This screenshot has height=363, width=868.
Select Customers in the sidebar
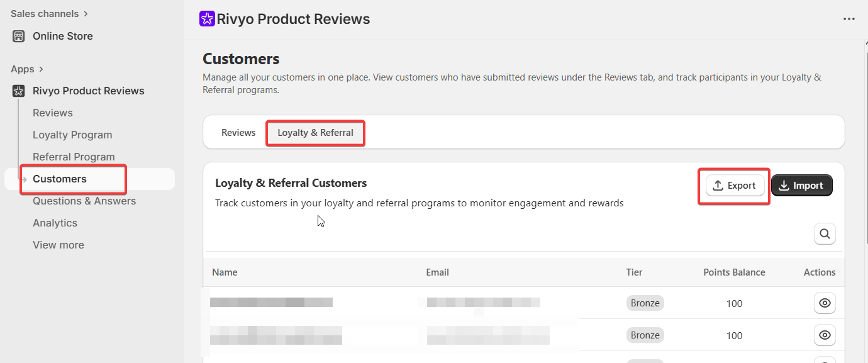(x=60, y=179)
